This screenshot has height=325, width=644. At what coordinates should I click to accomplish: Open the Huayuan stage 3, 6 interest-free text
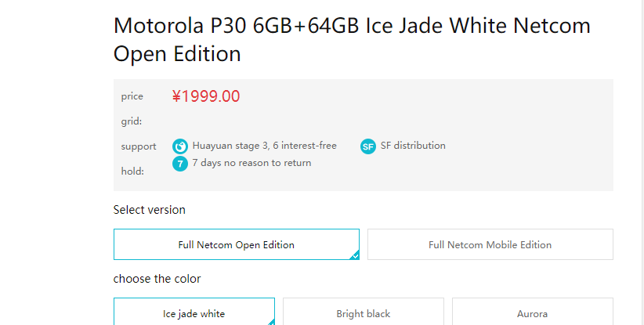click(264, 146)
